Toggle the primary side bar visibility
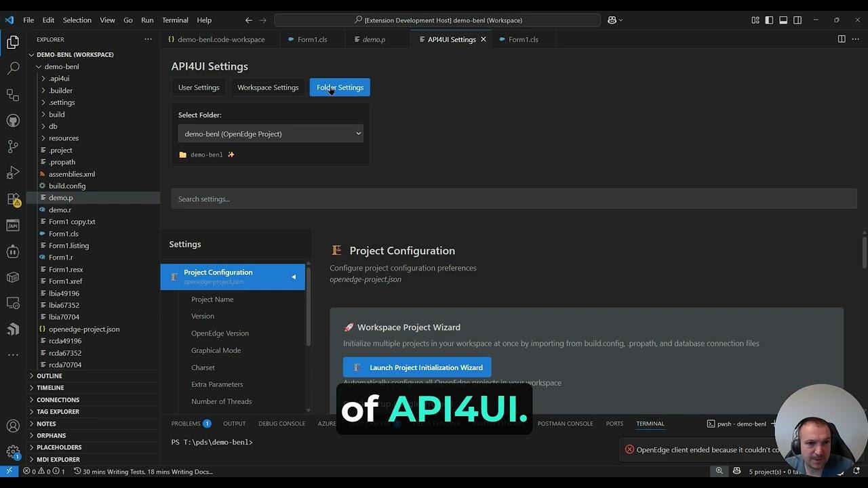Image resolution: width=868 pixels, height=488 pixels. point(769,20)
